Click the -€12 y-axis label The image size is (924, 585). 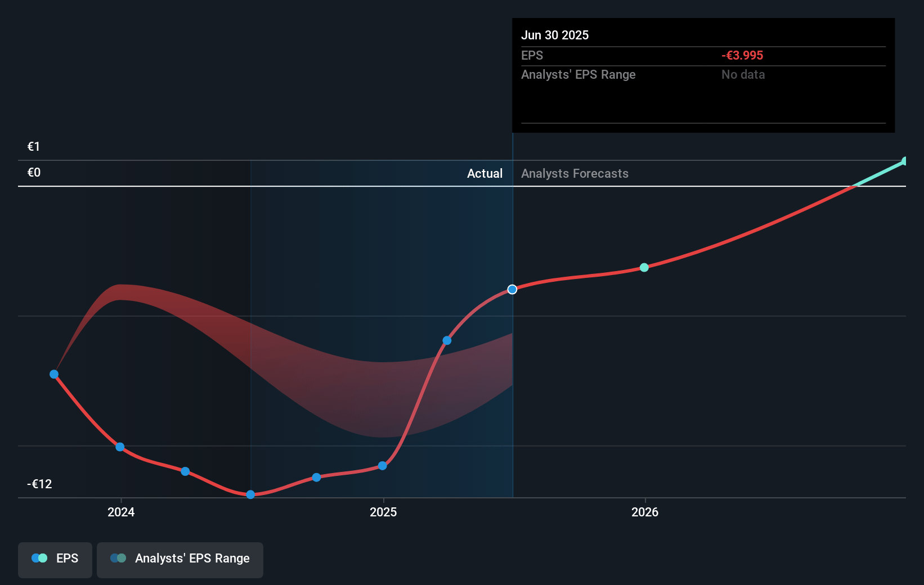pyautogui.click(x=39, y=484)
